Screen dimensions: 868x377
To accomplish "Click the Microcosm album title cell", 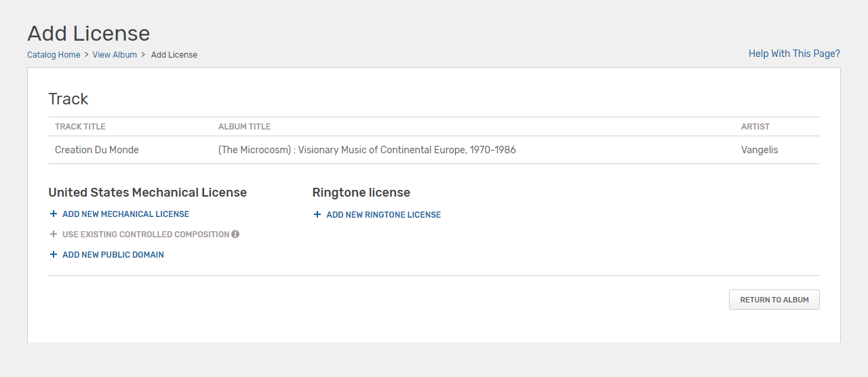I will pyautogui.click(x=367, y=150).
